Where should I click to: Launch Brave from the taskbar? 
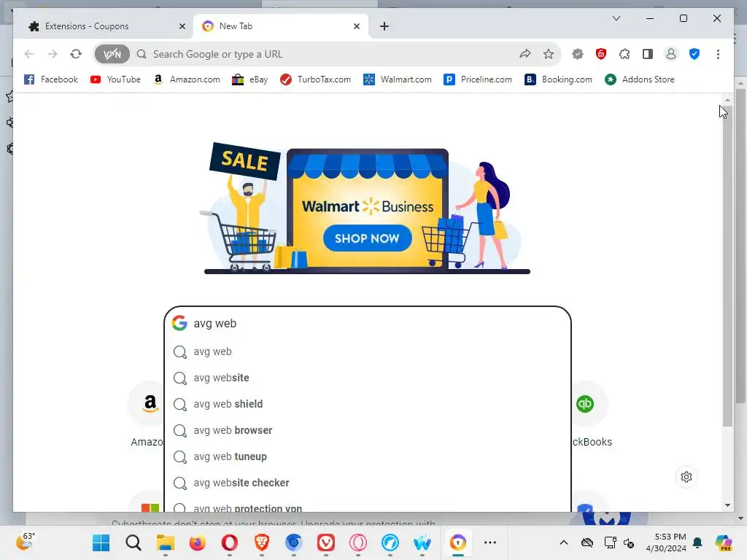[x=262, y=542]
